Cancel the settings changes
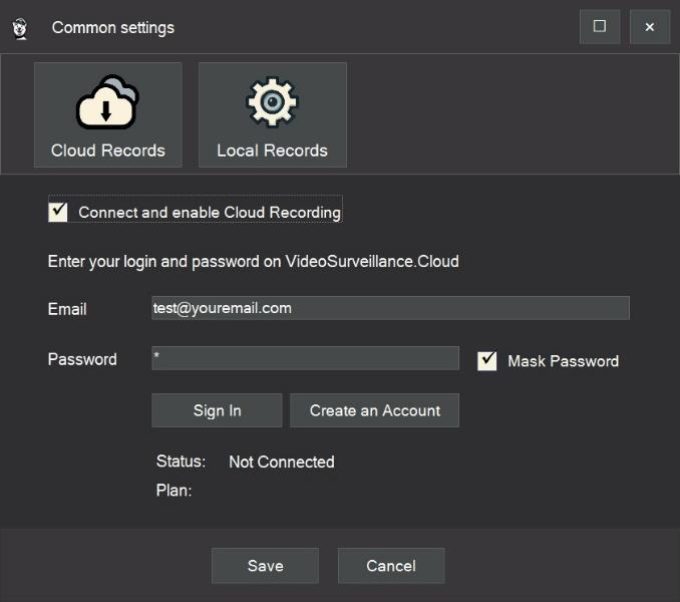 [x=391, y=566]
